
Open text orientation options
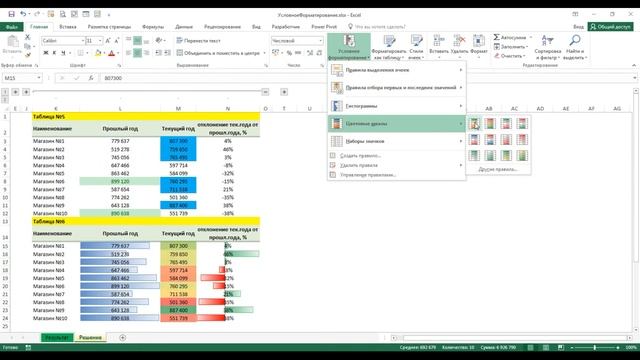tap(160, 40)
